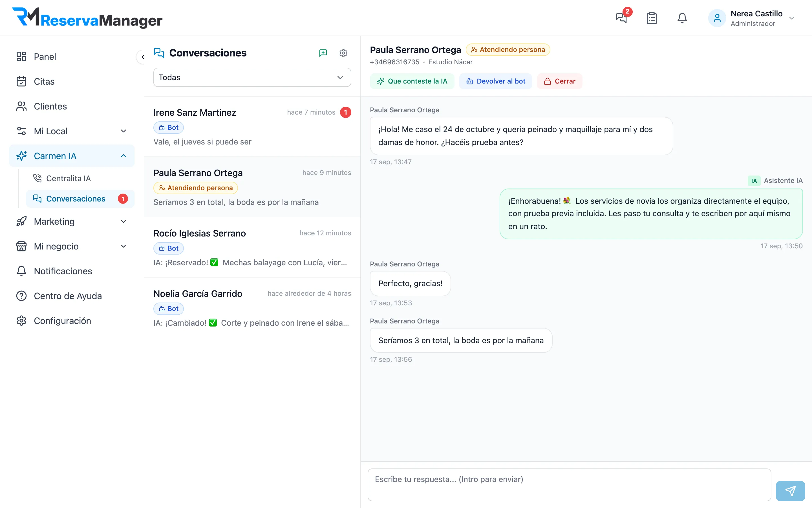Click the Clientes people icon

click(x=21, y=106)
